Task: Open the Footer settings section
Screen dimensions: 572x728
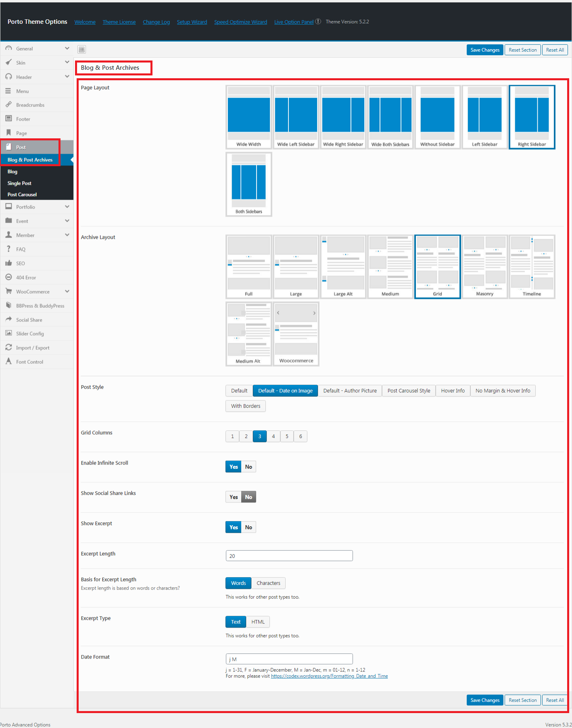Action: 37,119
